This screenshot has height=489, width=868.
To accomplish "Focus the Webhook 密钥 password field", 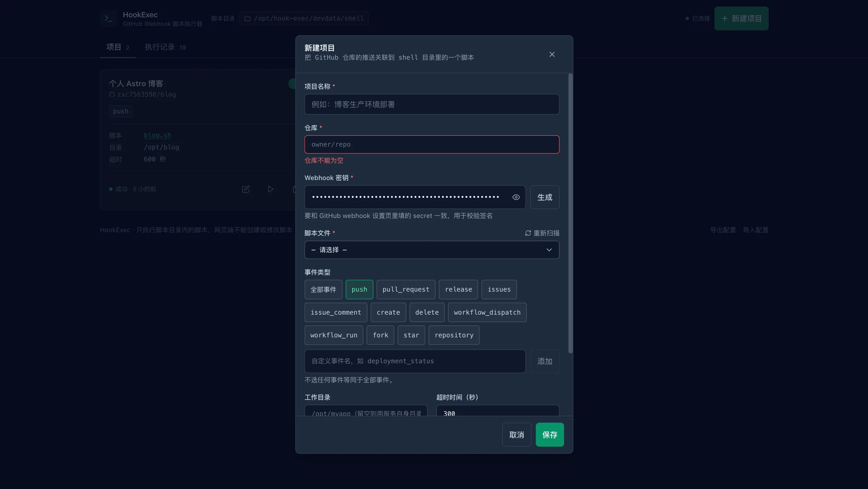I will point(415,197).
